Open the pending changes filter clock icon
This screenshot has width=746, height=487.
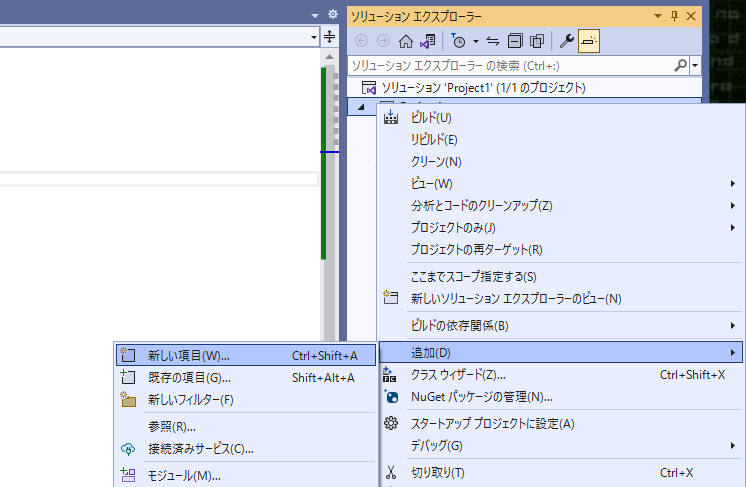(458, 41)
